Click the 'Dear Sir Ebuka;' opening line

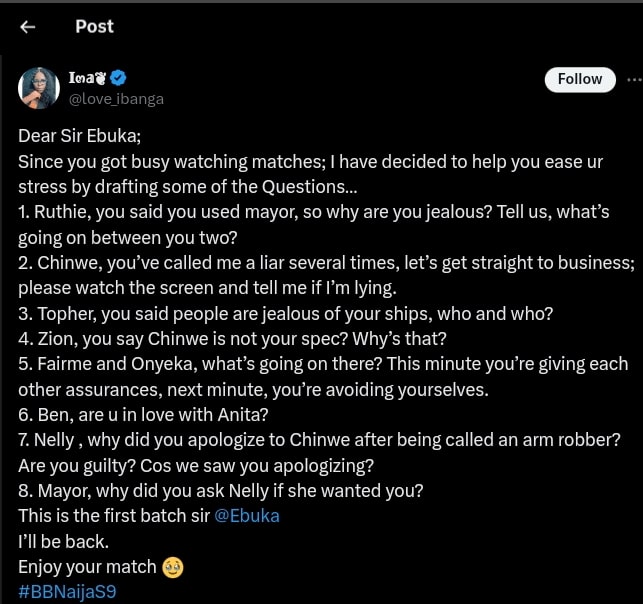[86, 136]
